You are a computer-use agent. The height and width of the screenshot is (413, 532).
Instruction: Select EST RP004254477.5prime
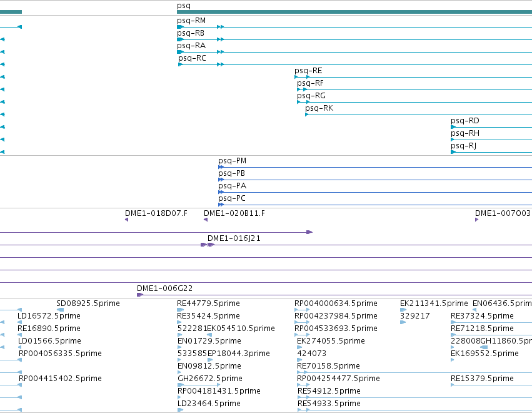tap(339, 379)
